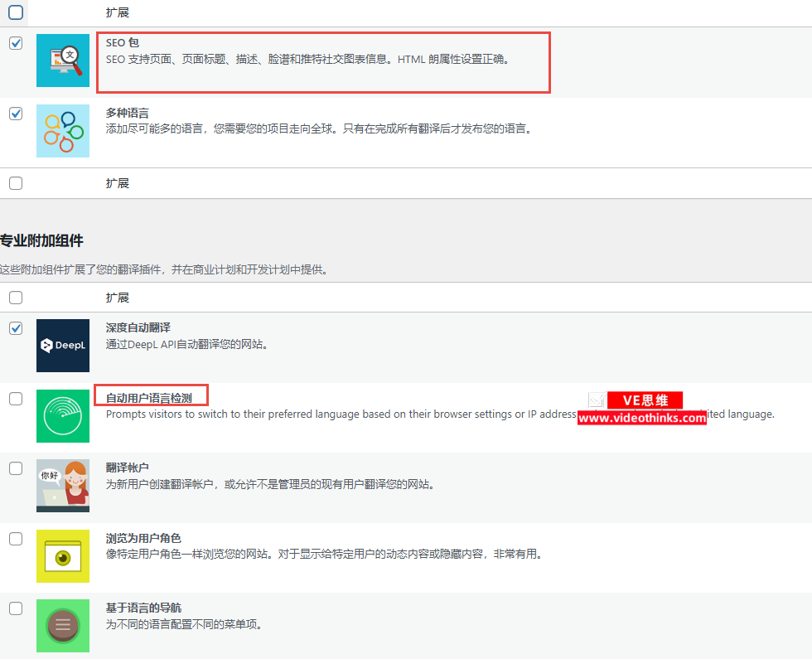Click the 这些附加组件扩展了您的翻译插件 intro text
This screenshot has width=812, height=659.
click(165, 269)
